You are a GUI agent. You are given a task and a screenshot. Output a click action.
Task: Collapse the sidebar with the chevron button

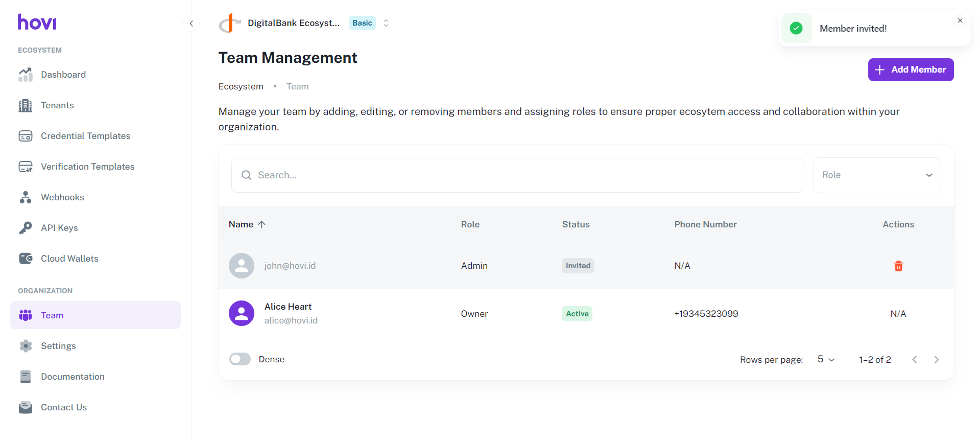coord(191,24)
